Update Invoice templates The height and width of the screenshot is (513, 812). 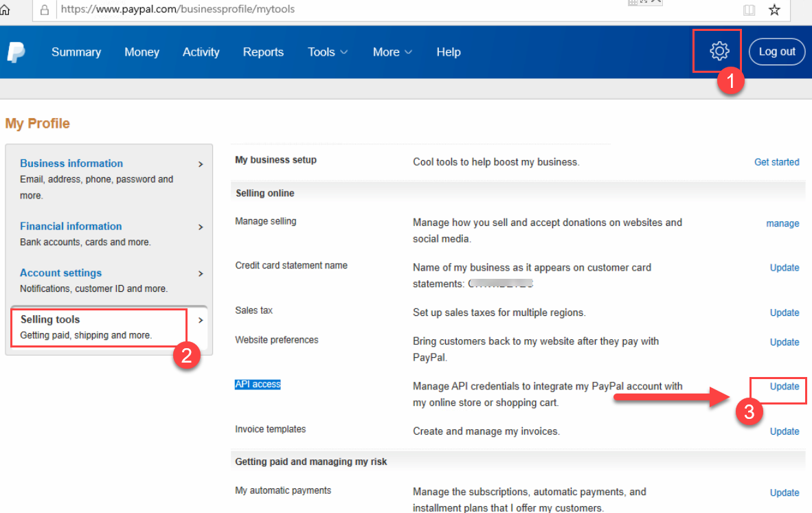point(784,431)
